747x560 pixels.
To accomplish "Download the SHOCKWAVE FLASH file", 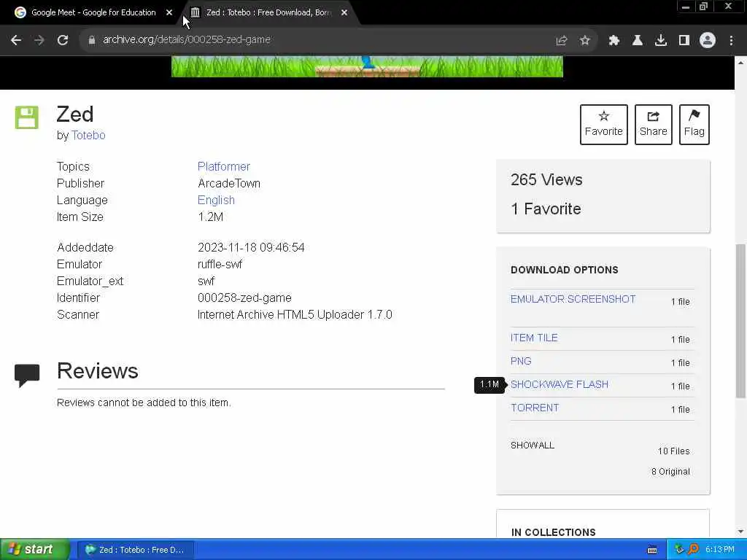I will (x=560, y=384).
